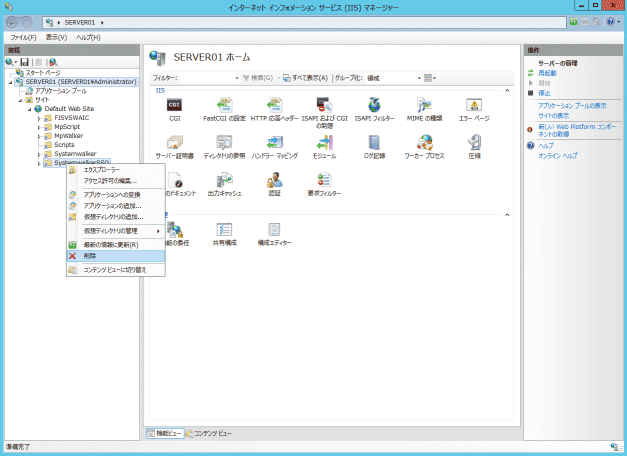Open 仮想ディレクトリの管理 submenu
Image resolution: width=627 pixels, height=456 pixels.
pyautogui.click(x=116, y=231)
